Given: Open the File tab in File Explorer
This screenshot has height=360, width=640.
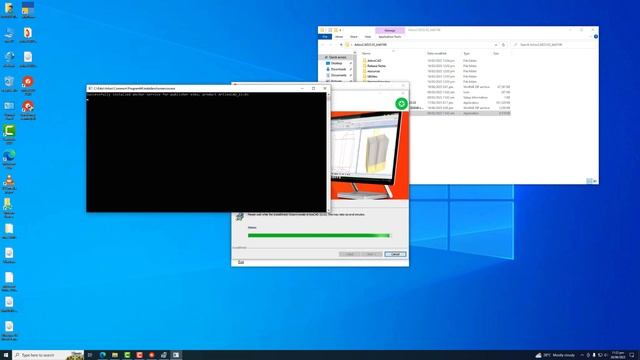Looking at the screenshot, I should 325,37.
